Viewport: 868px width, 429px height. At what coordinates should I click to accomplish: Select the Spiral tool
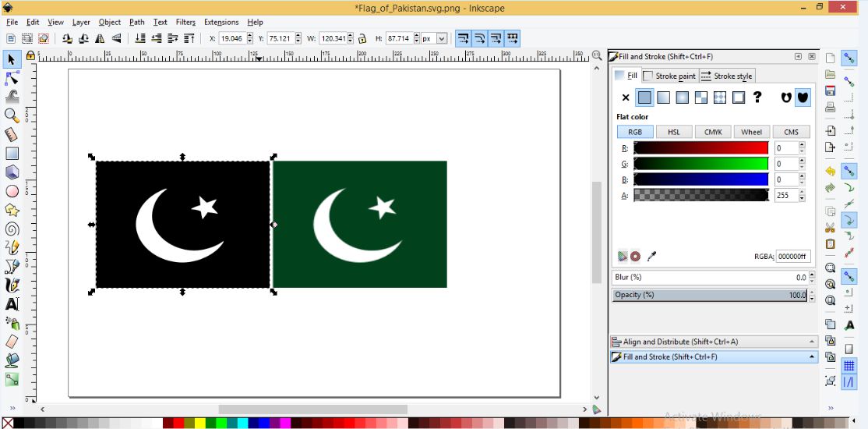[x=12, y=229]
